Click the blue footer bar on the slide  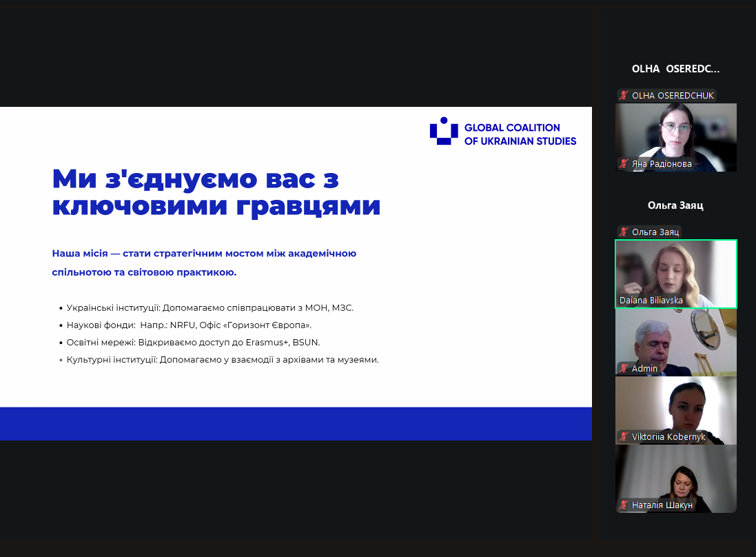(x=296, y=423)
